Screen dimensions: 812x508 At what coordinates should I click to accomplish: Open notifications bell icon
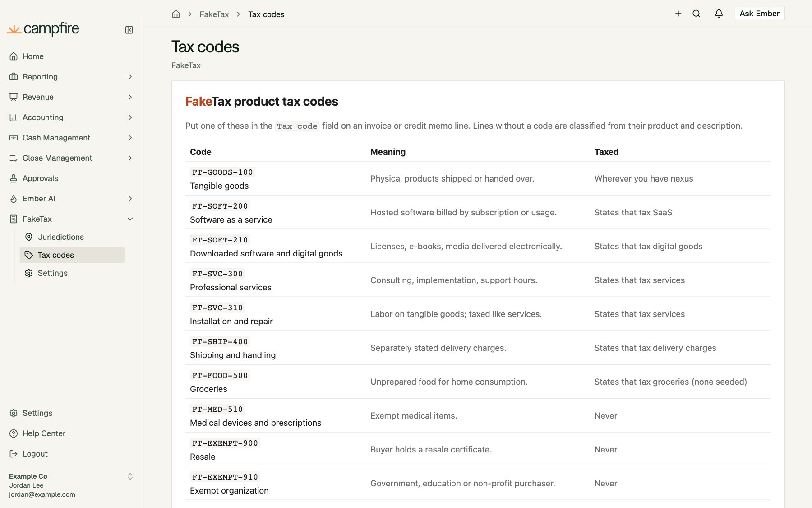tap(719, 14)
